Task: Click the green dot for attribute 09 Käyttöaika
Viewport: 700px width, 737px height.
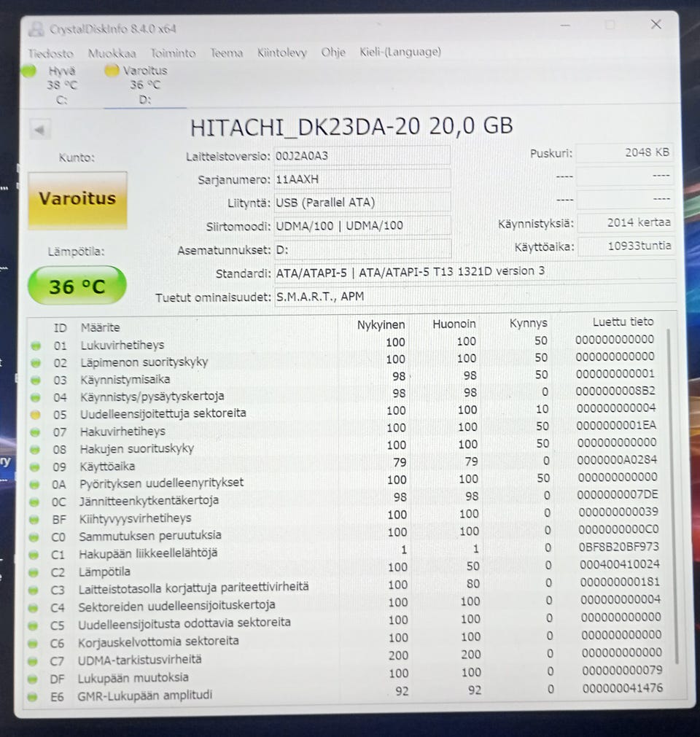Action: point(35,467)
